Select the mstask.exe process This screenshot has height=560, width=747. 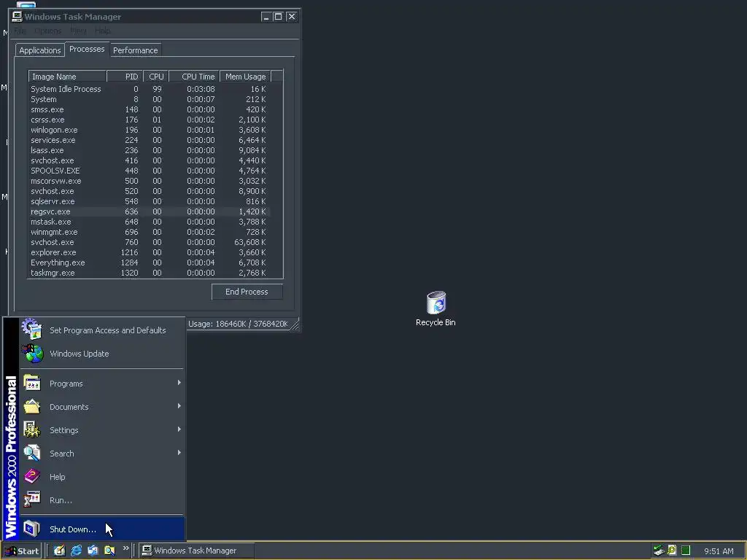[149, 222]
